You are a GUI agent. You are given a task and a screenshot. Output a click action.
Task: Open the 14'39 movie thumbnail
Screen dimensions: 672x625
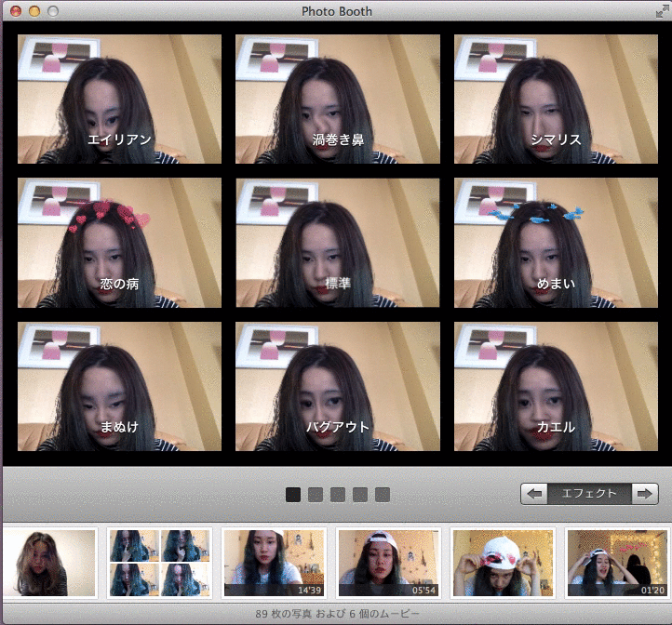274,563
